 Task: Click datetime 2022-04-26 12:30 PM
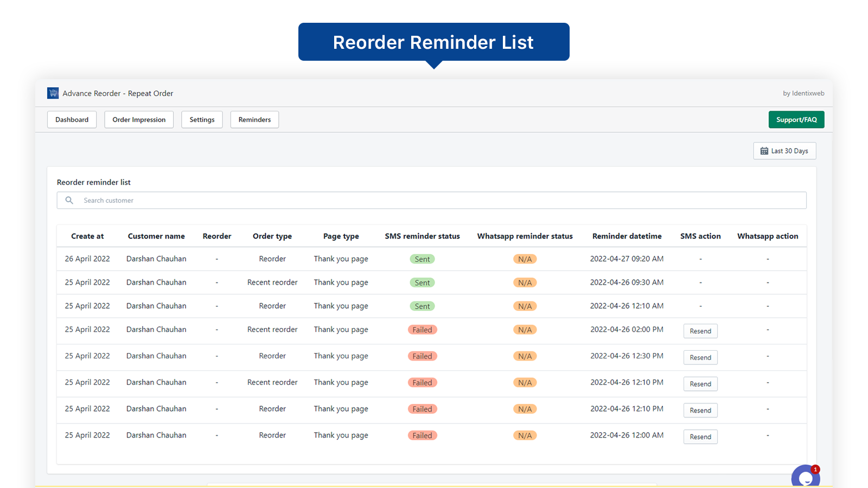(627, 356)
